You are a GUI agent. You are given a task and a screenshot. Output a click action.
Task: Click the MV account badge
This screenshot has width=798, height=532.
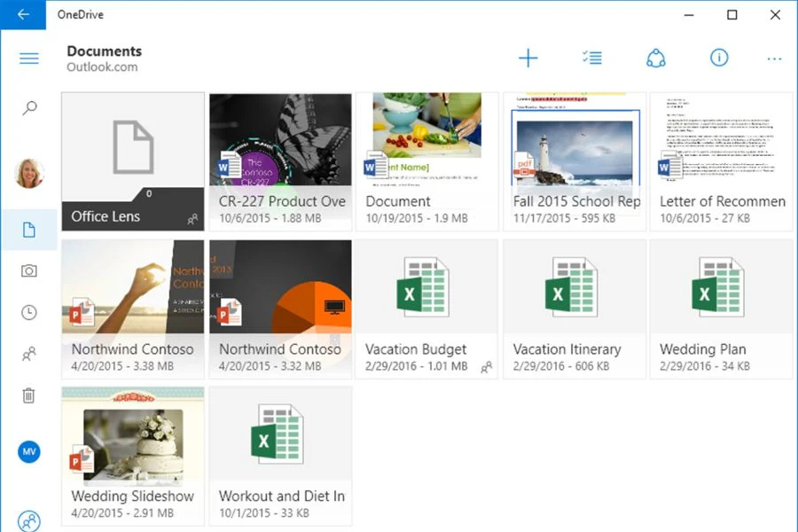[29, 451]
